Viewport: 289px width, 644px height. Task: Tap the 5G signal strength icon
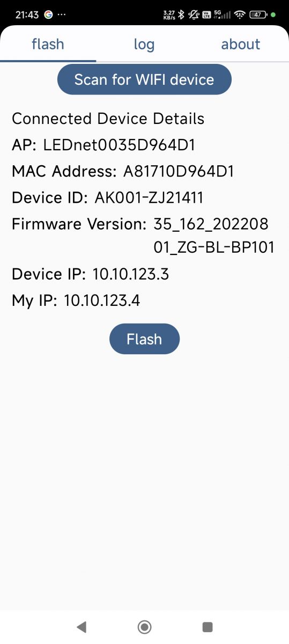223,14
